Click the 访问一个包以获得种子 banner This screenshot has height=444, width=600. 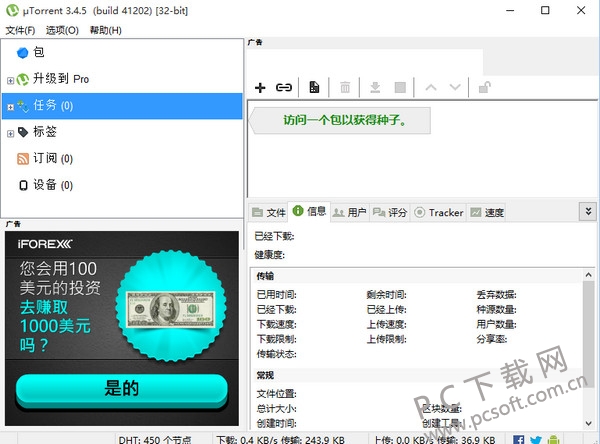tap(340, 120)
